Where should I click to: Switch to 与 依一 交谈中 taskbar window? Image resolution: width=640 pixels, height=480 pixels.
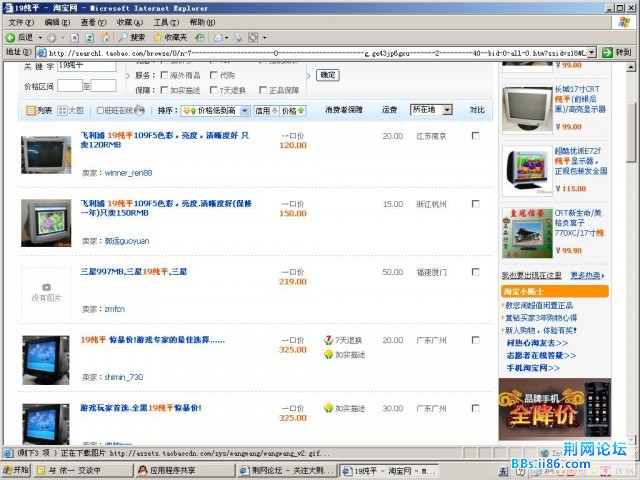[x=83, y=470]
